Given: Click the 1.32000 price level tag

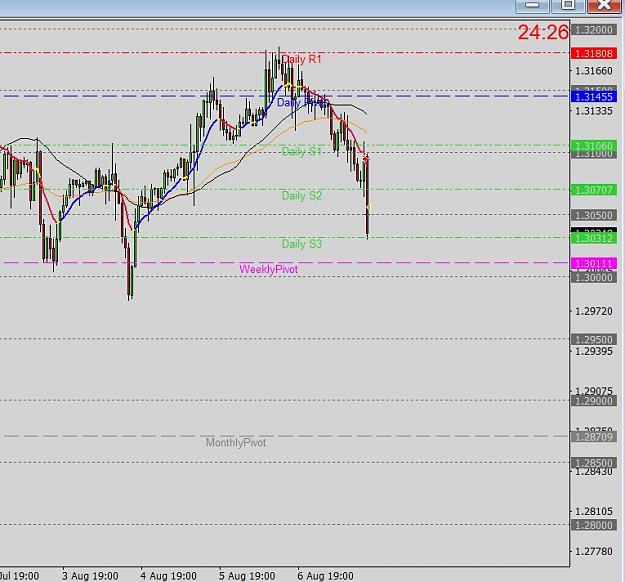Looking at the screenshot, I should click(594, 29).
